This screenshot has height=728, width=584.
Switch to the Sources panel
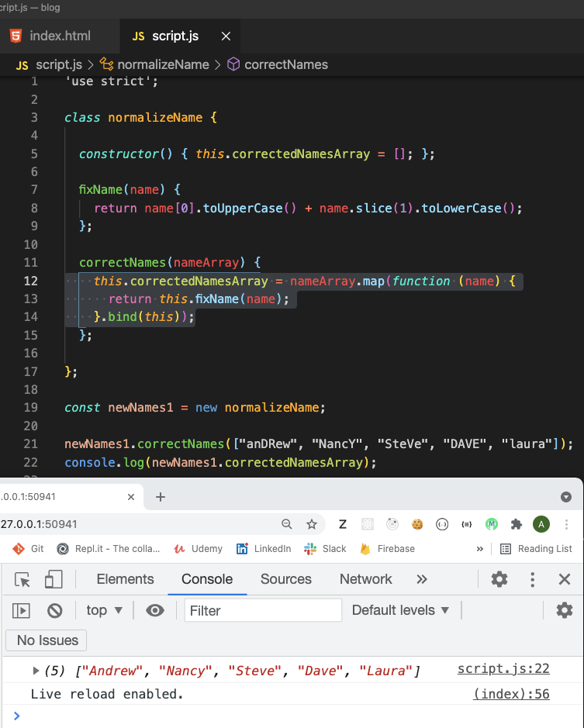pos(286,579)
